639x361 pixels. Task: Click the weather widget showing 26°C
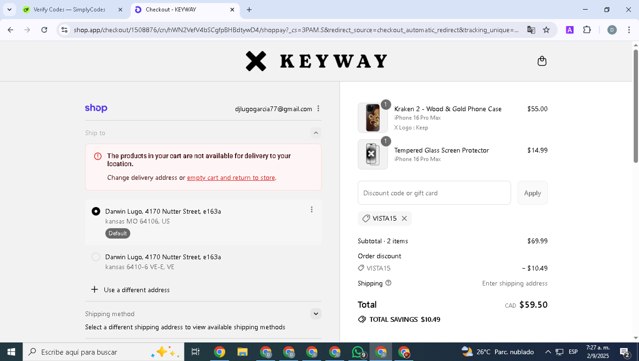(x=497, y=352)
